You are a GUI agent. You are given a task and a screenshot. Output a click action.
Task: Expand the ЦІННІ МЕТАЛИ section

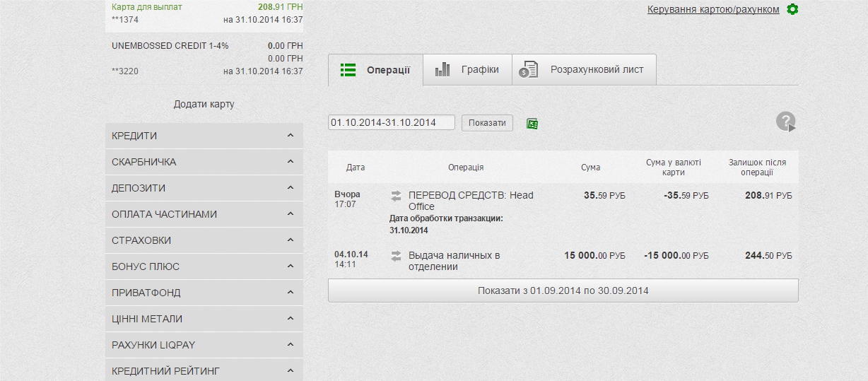coord(204,319)
